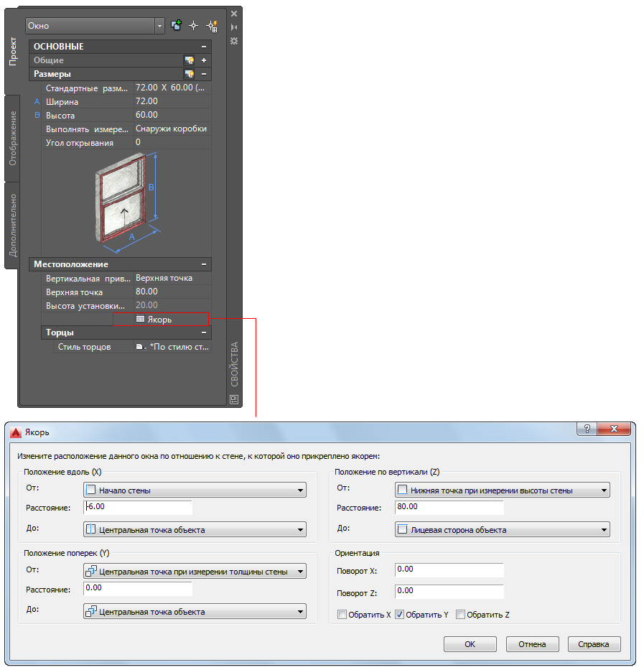Click the Поворот Z input field
Screen dimensions: 644x670
click(x=449, y=592)
